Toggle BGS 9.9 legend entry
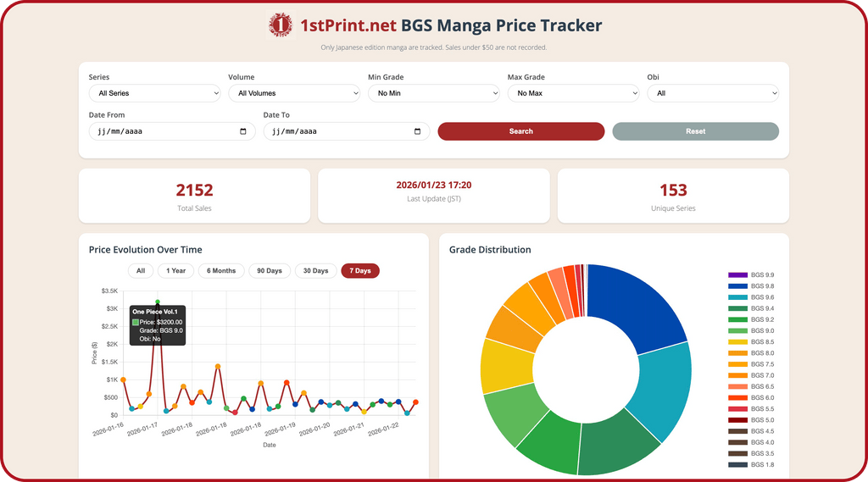868x482 pixels. click(751, 275)
